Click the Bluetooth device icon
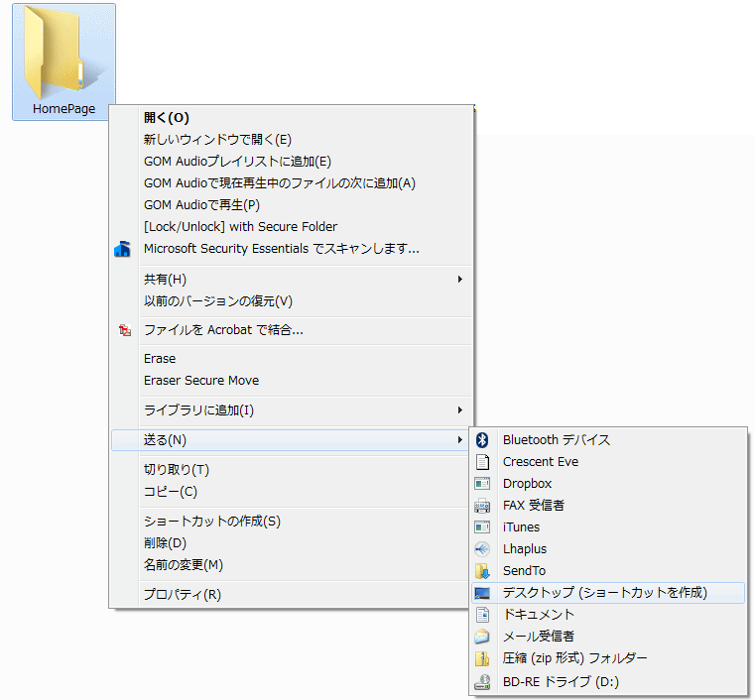Viewport: 754px width, 700px height. click(482, 439)
